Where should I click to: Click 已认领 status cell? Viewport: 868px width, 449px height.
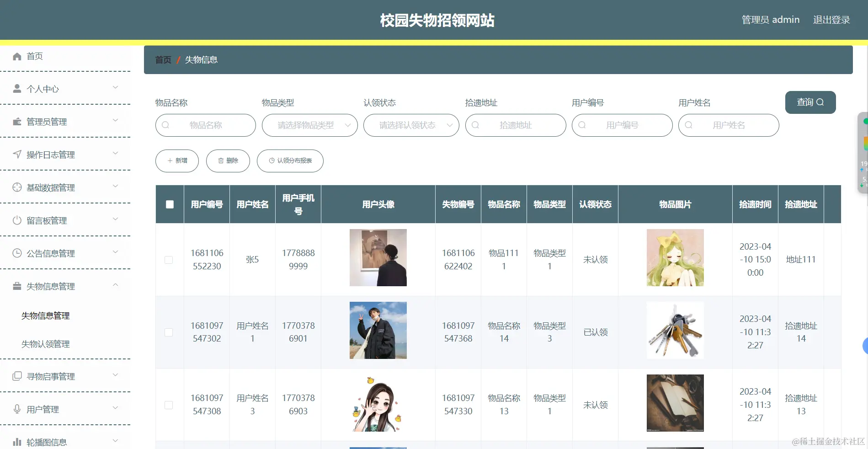pyautogui.click(x=595, y=332)
